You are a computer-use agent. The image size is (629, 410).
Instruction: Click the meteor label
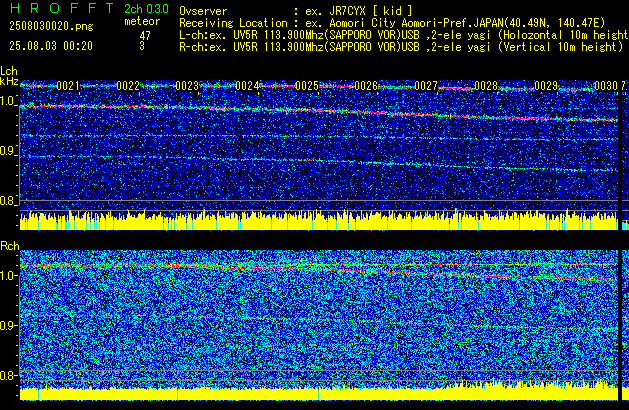coord(142,21)
